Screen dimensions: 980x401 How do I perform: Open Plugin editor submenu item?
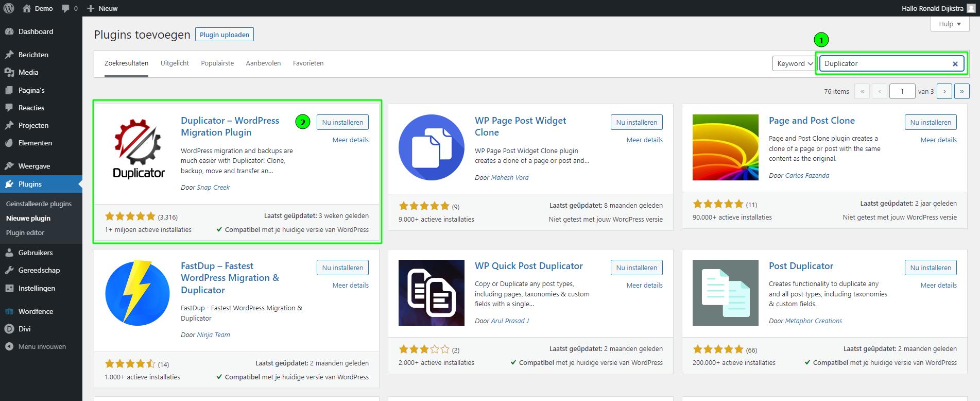click(x=25, y=232)
